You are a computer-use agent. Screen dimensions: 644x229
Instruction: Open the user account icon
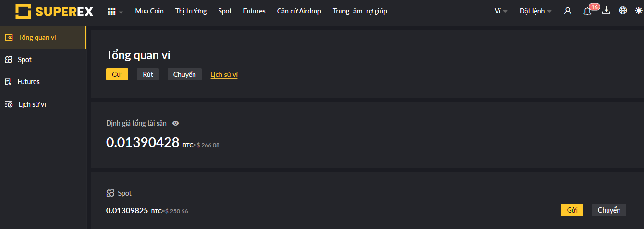coord(568,11)
